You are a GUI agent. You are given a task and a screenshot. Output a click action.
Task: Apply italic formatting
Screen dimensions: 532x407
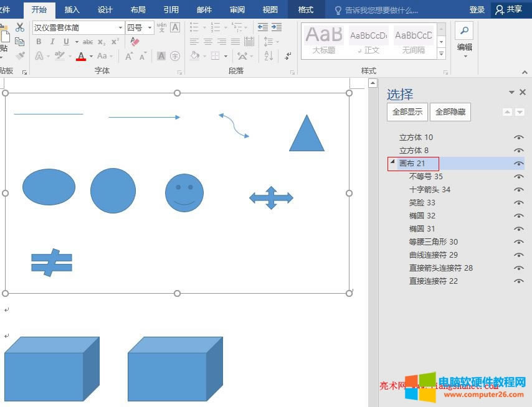tap(52, 42)
